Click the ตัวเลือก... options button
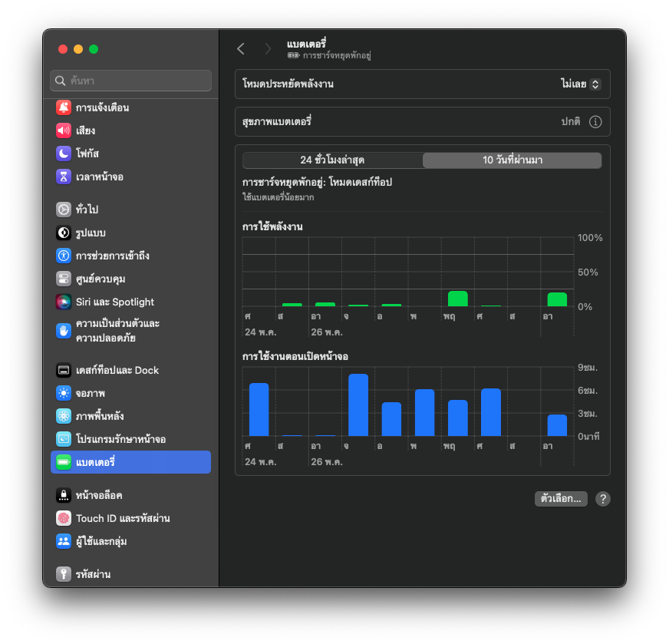Viewport: 669px width, 644px height. 561,499
